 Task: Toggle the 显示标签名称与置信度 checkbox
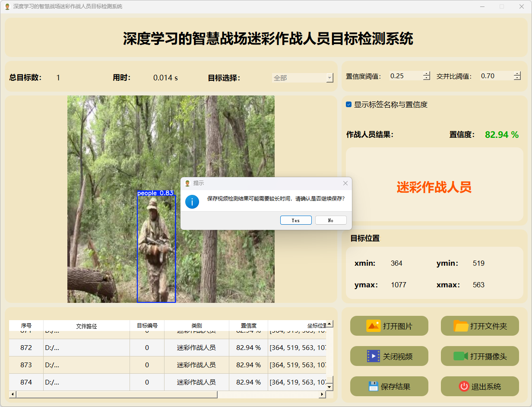(349, 105)
